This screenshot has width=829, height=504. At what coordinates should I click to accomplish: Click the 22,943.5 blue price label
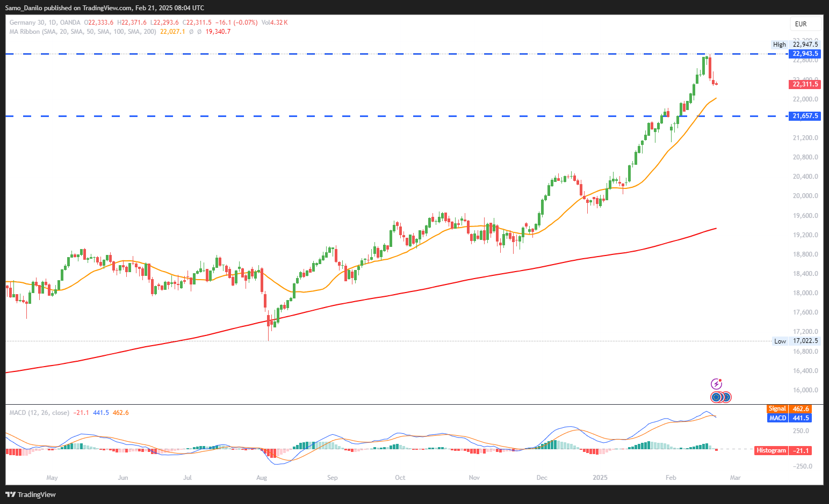[x=805, y=54]
